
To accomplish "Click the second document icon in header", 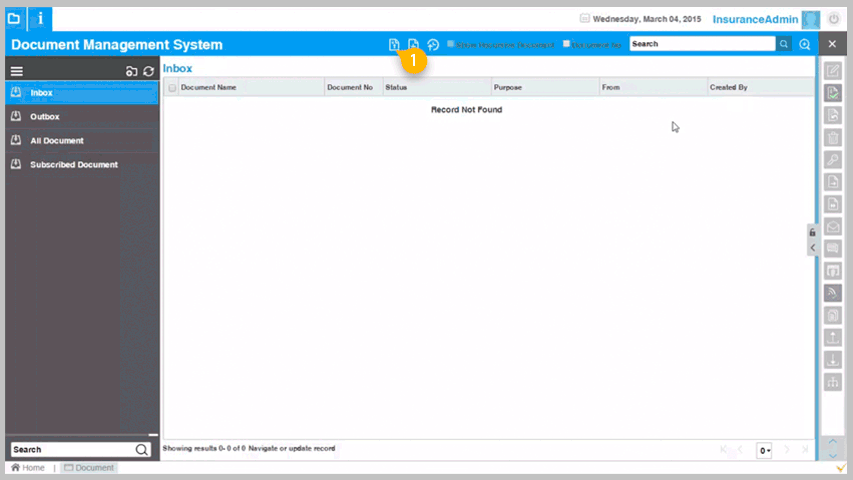I will click(x=413, y=45).
